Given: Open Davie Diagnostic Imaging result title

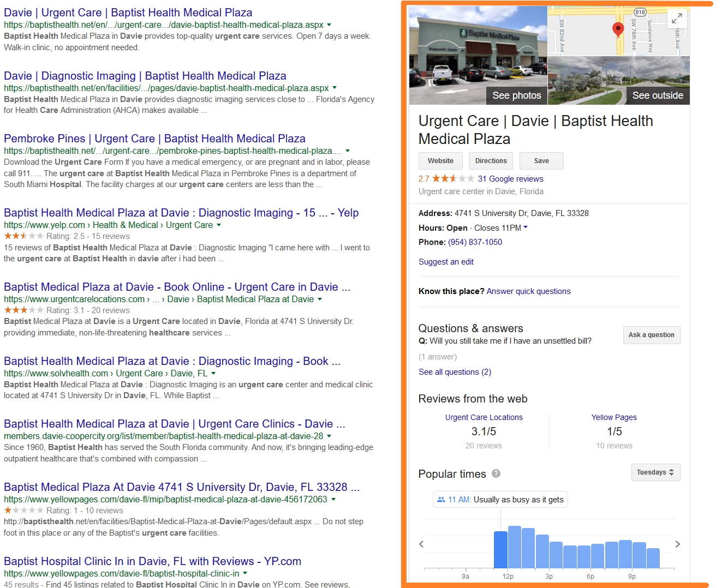Looking at the screenshot, I should [x=145, y=76].
